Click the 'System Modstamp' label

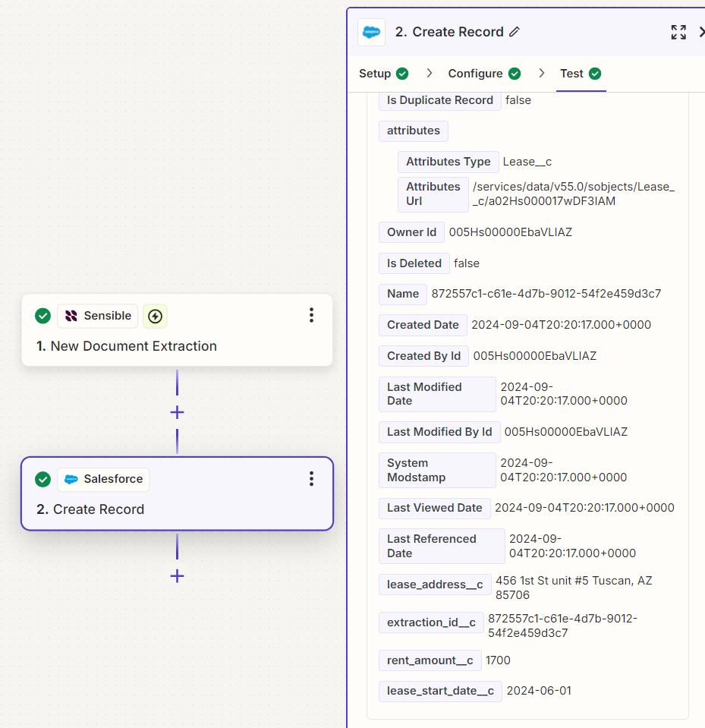pos(437,471)
